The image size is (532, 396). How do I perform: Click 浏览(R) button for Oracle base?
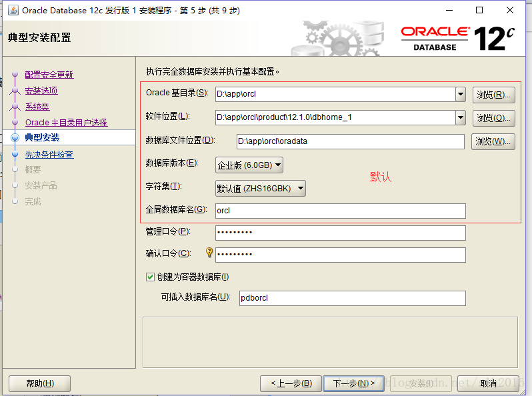[493, 95]
